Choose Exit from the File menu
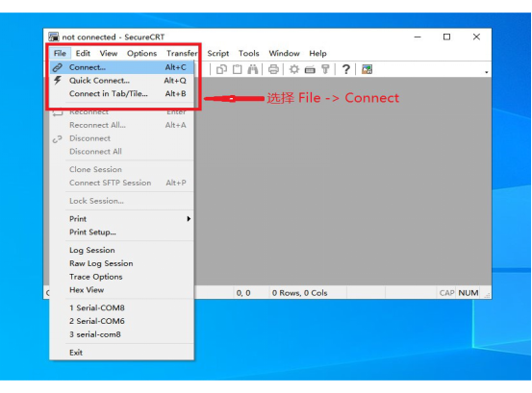Viewport: 532px width, 393px height. (122, 353)
